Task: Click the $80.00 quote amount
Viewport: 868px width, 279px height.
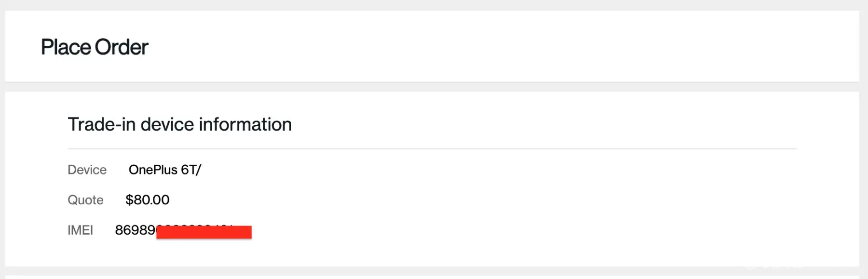Action: (x=148, y=200)
